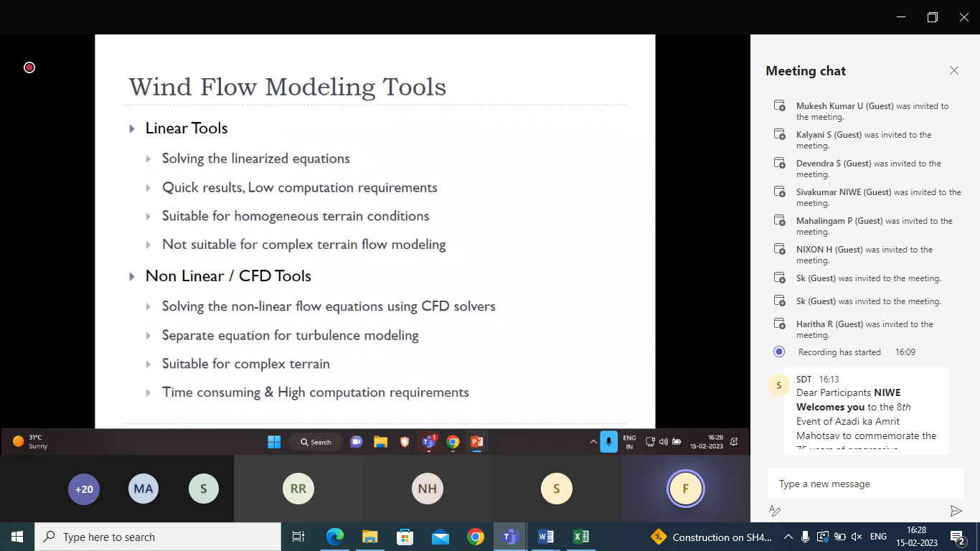Launch Microsoft Edge from the Windows taskbar
The height and width of the screenshot is (551, 980).
(334, 537)
